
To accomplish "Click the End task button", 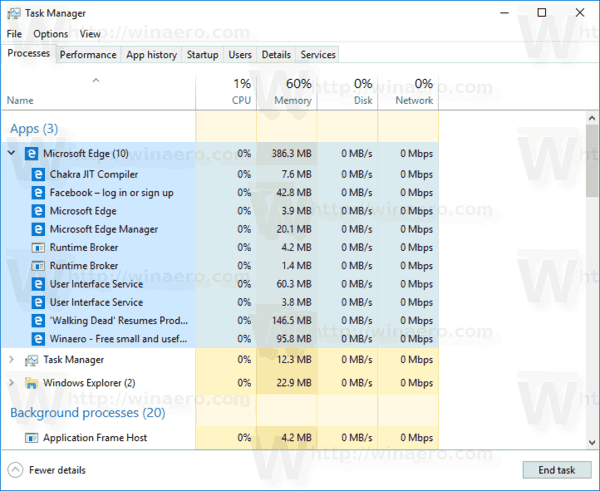I will (x=557, y=470).
